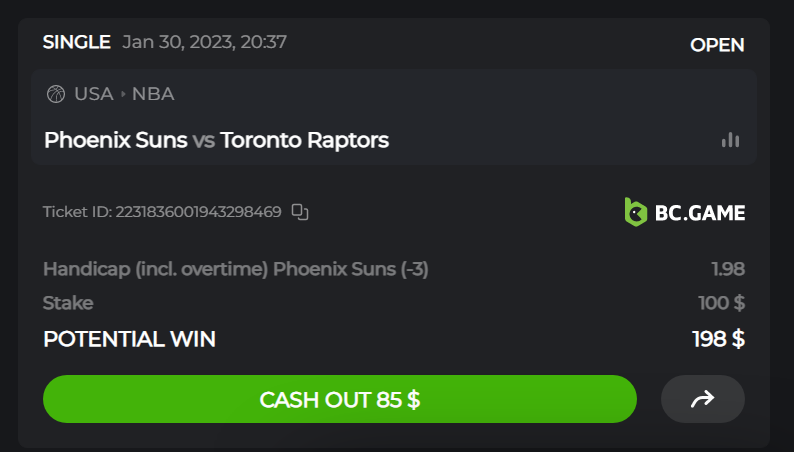Click the 100 $ stake amount

[x=721, y=303]
